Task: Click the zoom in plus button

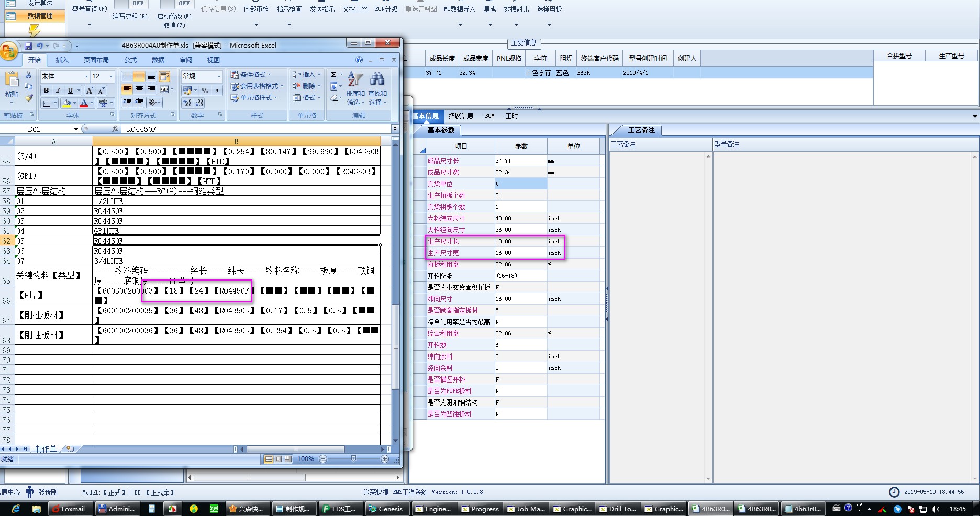Action: 385,459
